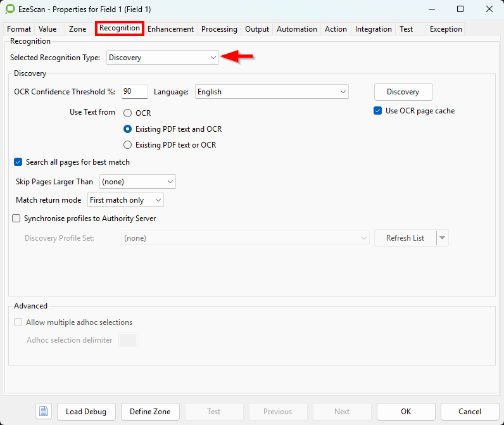The height and width of the screenshot is (425, 504).
Task: Open the Selected Recognition Type dropdown
Action: 162,58
